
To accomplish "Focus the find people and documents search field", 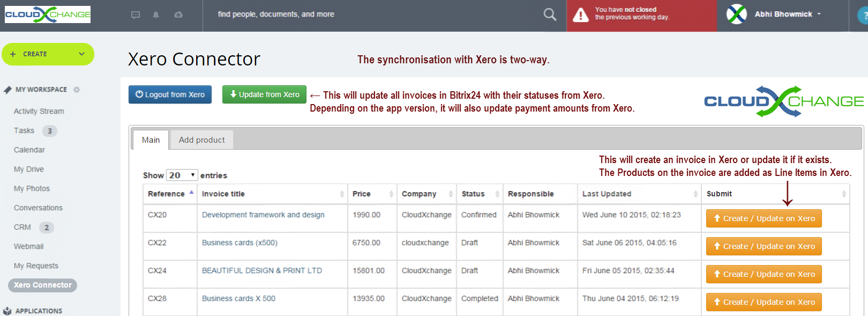I will (x=370, y=14).
